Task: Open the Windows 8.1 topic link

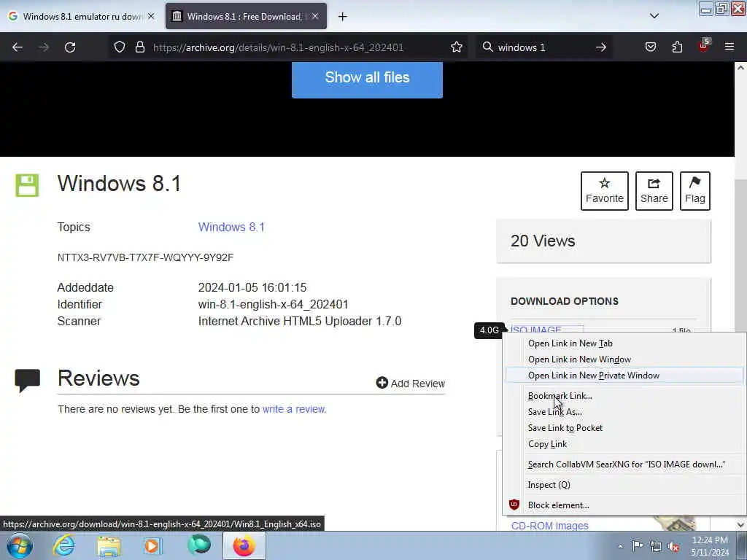Action: coord(231,227)
